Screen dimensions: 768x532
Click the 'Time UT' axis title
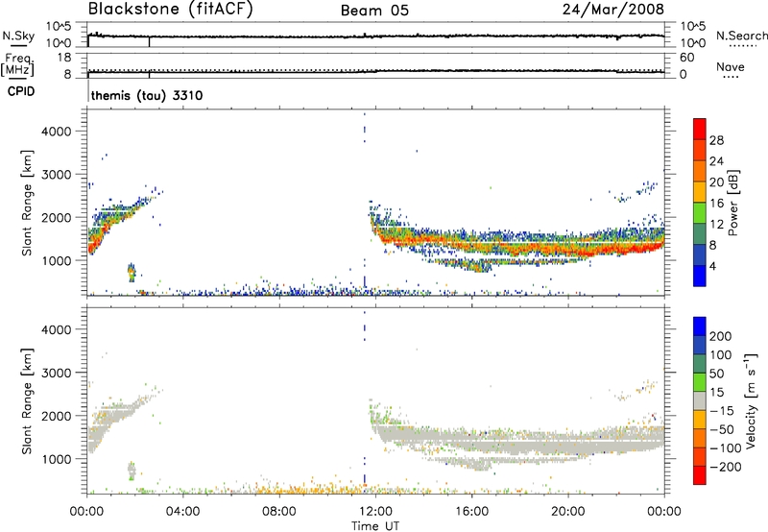(x=375, y=526)
